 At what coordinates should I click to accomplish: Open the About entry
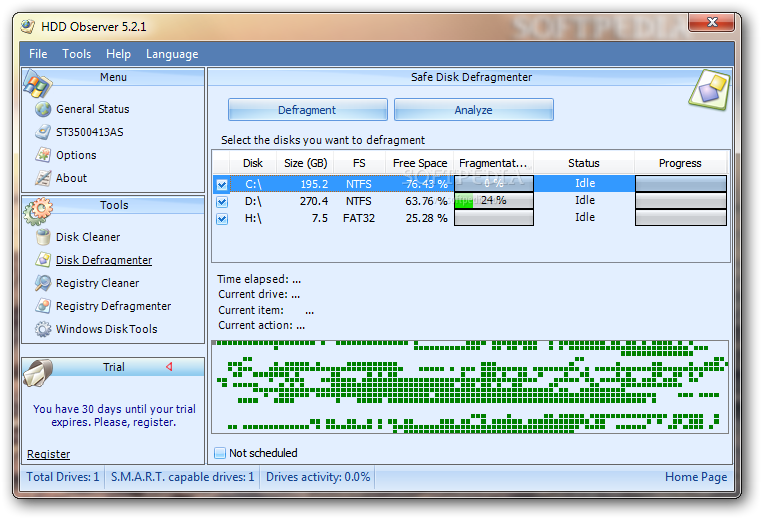[x=71, y=178]
